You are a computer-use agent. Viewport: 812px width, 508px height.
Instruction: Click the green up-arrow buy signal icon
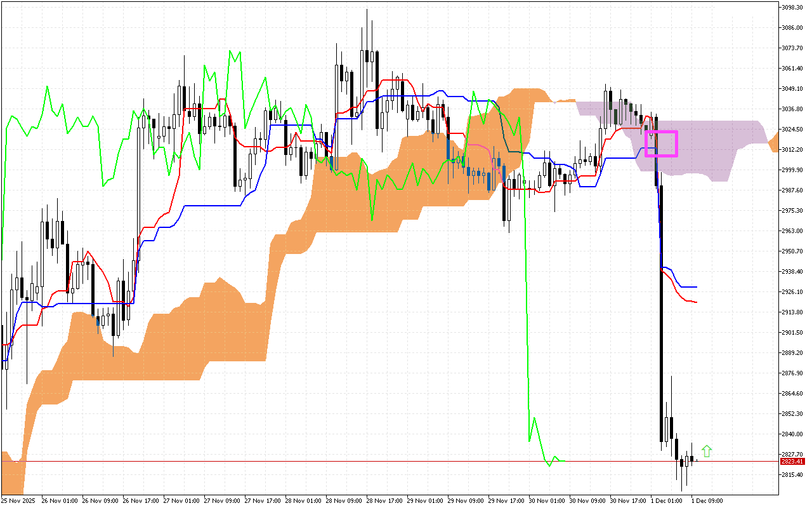706,451
